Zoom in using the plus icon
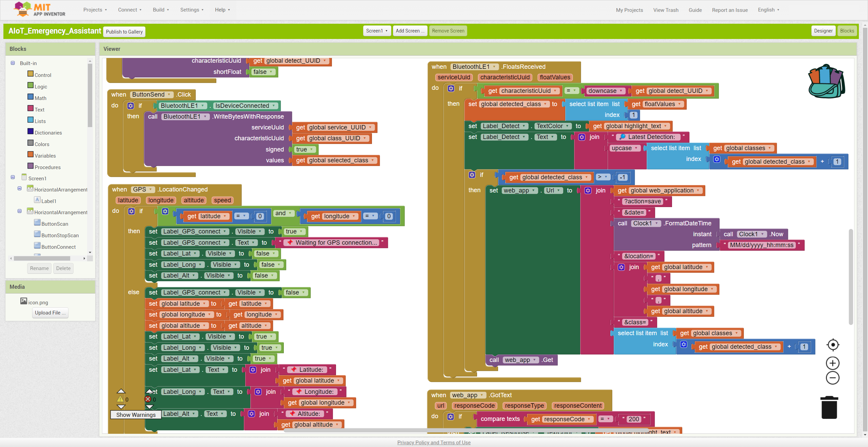The image size is (868, 447). click(x=833, y=363)
